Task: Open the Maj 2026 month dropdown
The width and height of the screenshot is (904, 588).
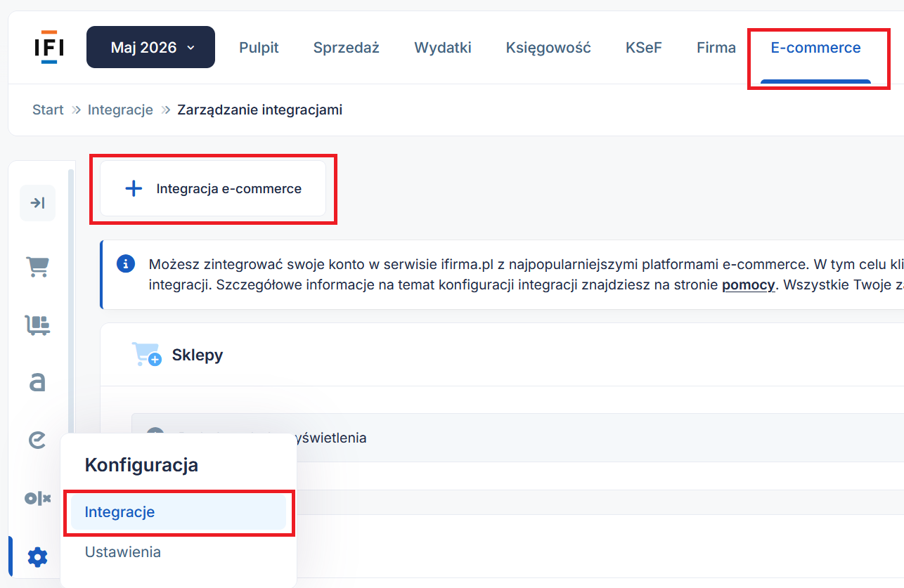Action: tap(150, 47)
